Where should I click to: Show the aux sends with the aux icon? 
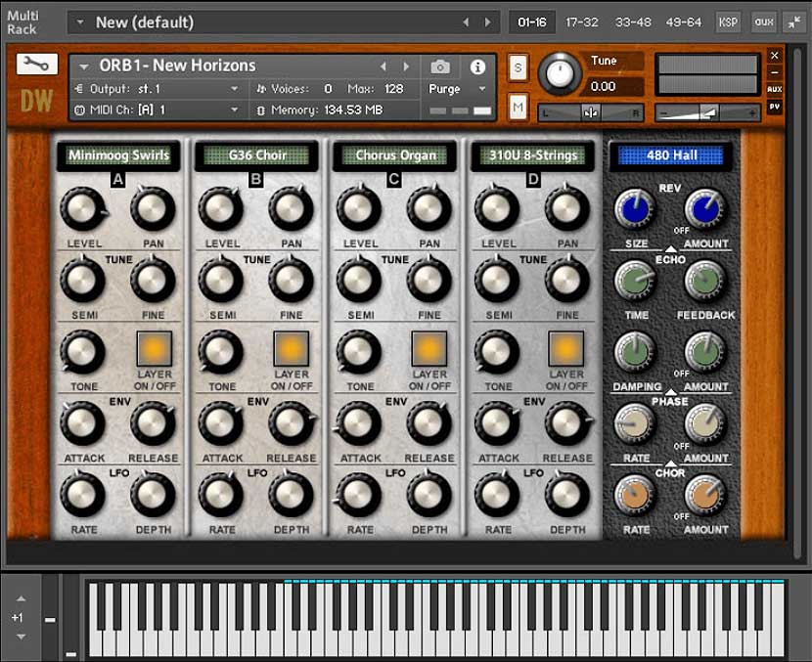point(764,21)
